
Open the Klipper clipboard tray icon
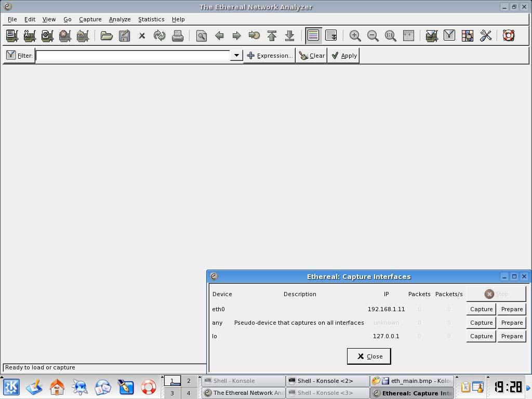point(465,387)
